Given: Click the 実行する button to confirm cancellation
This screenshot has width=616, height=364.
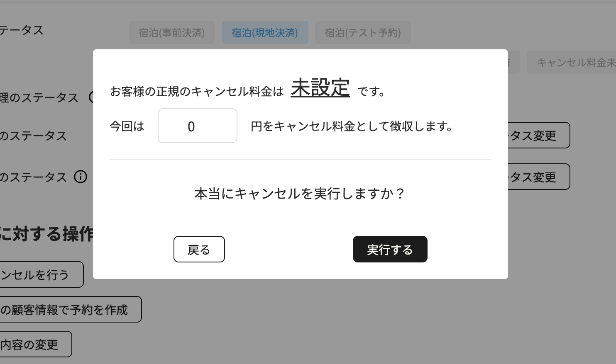Looking at the screenshot, I should (389, 249).
